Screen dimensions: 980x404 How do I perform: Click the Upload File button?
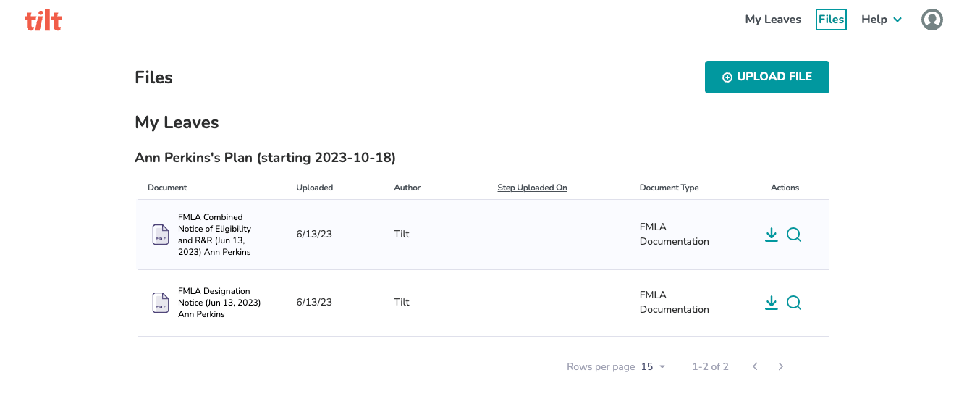click(x=767, y=77)
